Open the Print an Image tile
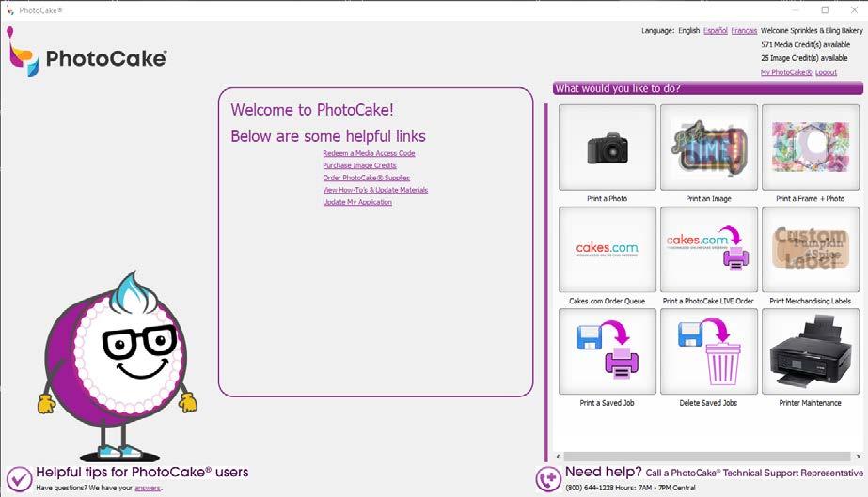The height and width of the screenshot is (497, 868). tap(708, 148)
